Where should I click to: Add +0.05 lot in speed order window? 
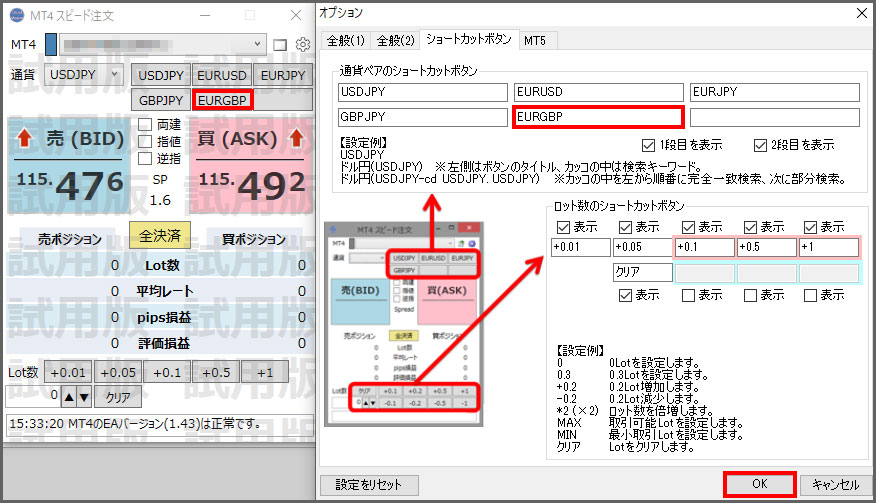(x=118, y=372)
